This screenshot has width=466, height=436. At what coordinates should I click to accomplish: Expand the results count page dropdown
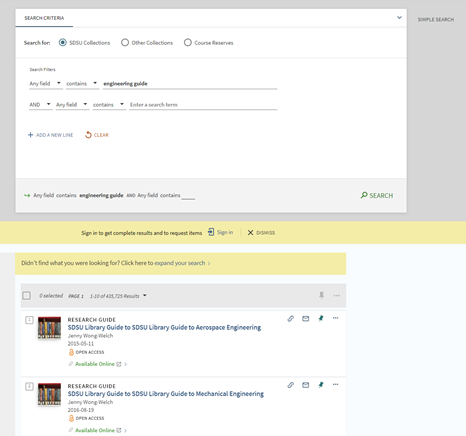145,295
